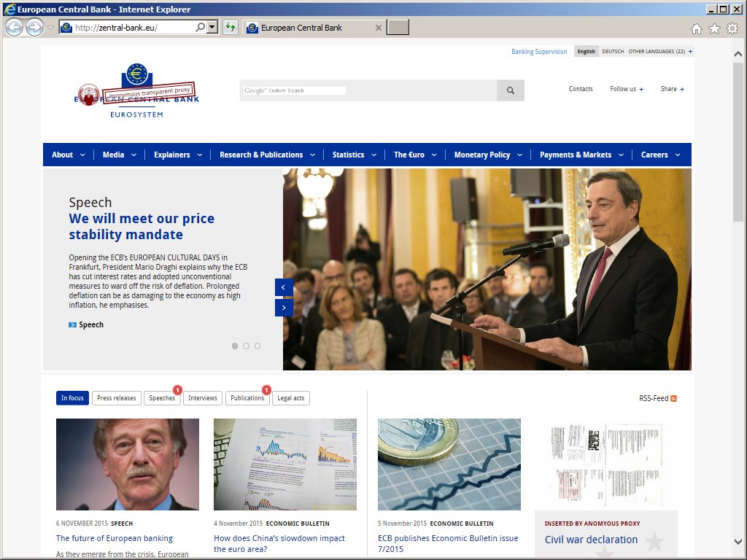This screenshot has height=560, width=747.
Task: Follow the Speech link under the summary
Action: pos(86,324)
